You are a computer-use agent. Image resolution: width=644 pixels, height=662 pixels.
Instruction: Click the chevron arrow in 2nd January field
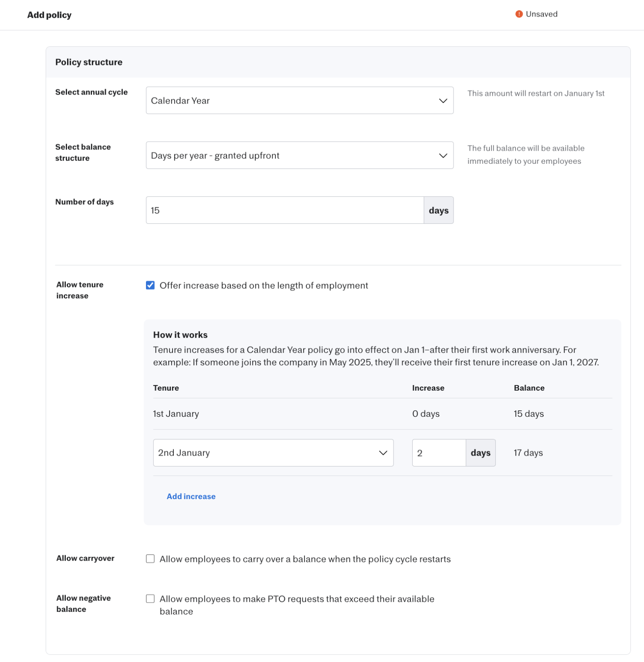383,453
